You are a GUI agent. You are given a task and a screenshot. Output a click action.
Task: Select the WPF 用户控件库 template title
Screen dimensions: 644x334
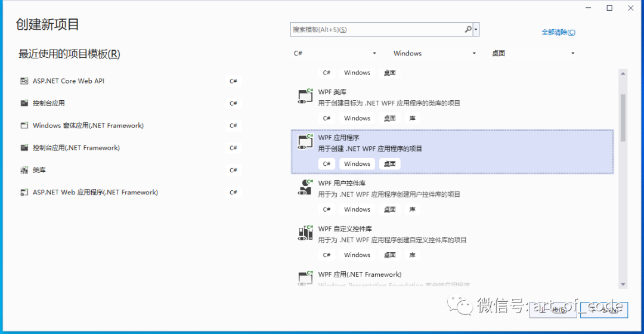coord(342,183)
